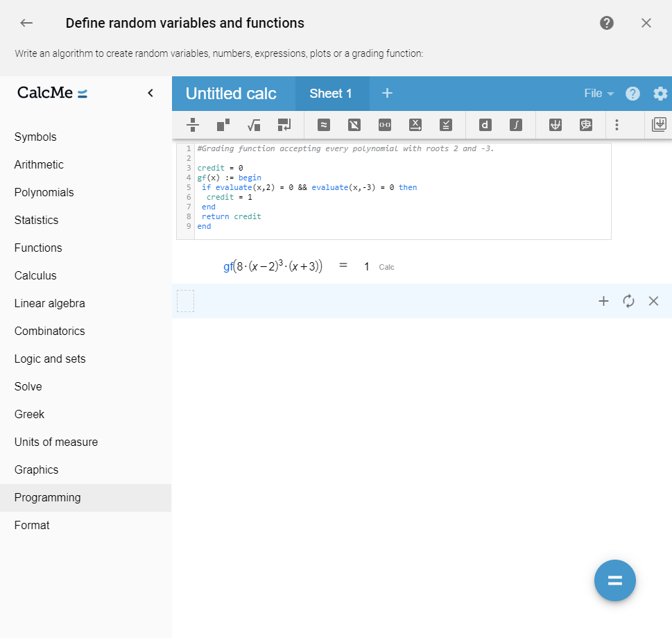672x638 pixels.
Task: Delete the empty block with X
Action: [653, 301]
